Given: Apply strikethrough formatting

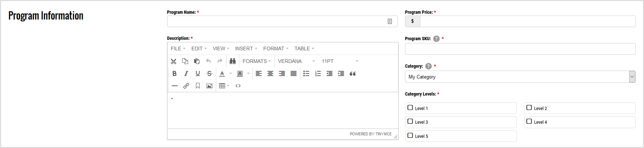Looking at the screenshot, I should point(209,73).
